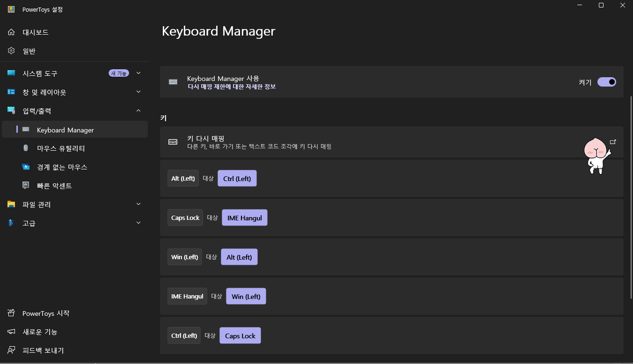Select 대시보드 in the sidebar
The height and width of the screenshot is (364, 633).
75,32
